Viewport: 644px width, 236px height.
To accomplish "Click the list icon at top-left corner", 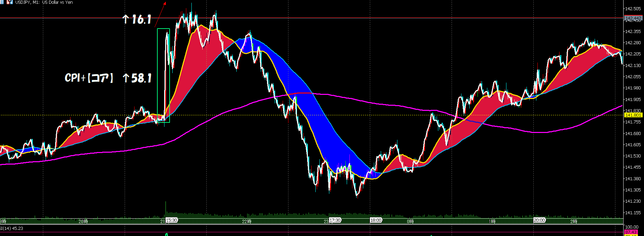I will pos(2,2).
